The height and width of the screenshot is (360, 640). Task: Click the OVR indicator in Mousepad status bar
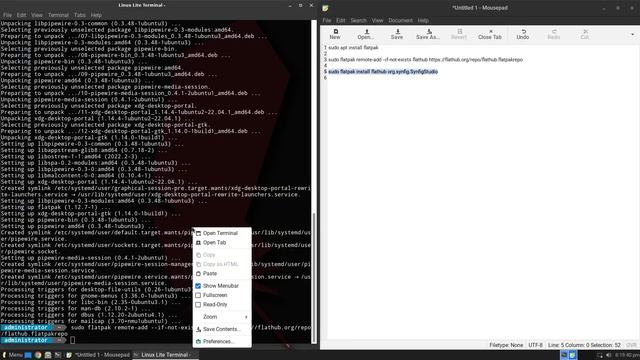(x=631, y=345)
